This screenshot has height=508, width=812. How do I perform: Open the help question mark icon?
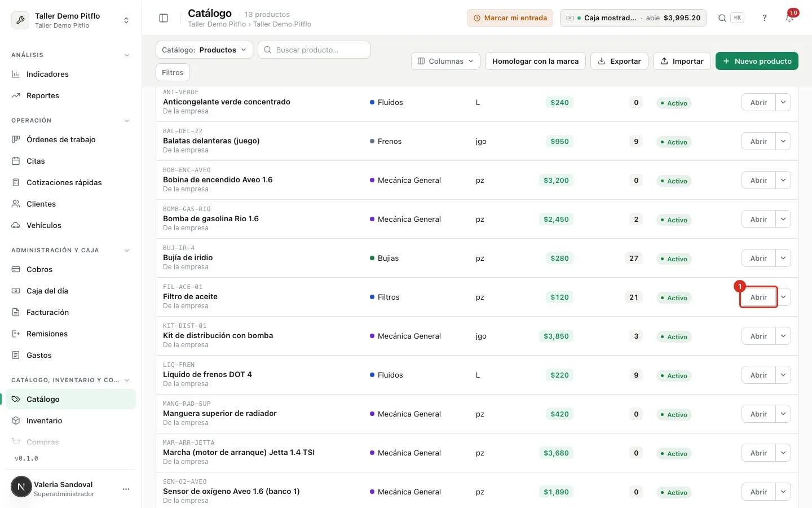[x=765, y=18]
